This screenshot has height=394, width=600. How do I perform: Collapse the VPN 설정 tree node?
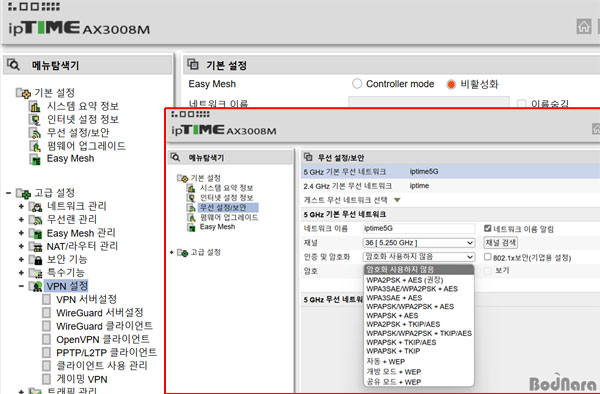coord(21,286)
